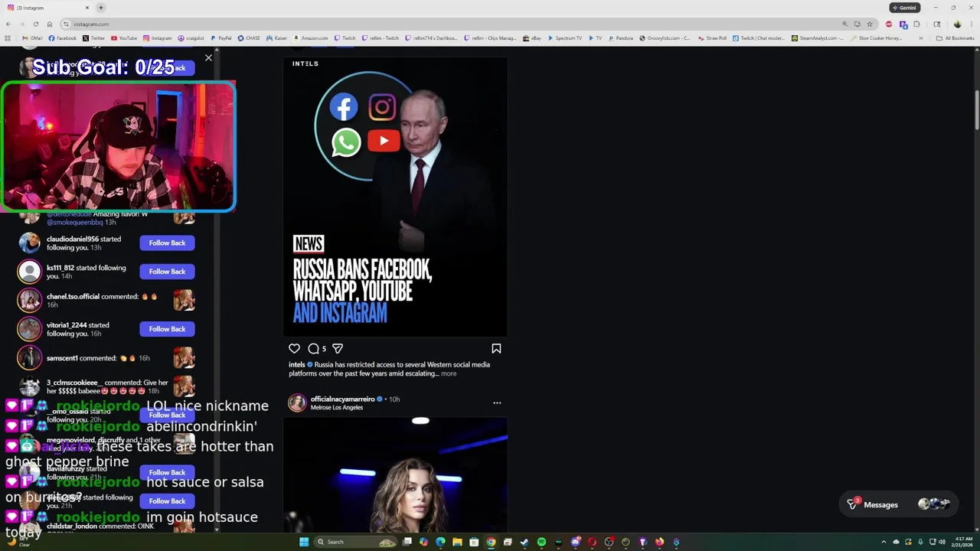Open the page zoom magnifier icon in address bar
This screenshot has width=980, height=551.
pos(844,24)
